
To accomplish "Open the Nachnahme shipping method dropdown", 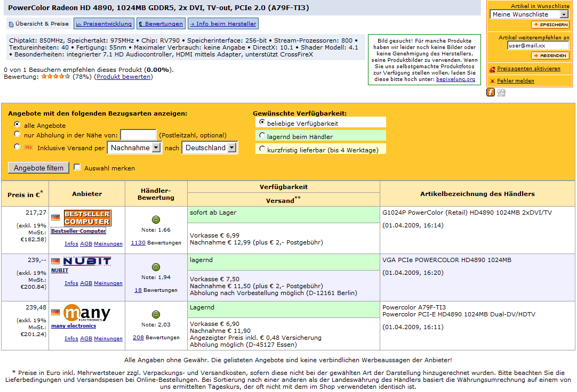I will (x=135, y=148).
